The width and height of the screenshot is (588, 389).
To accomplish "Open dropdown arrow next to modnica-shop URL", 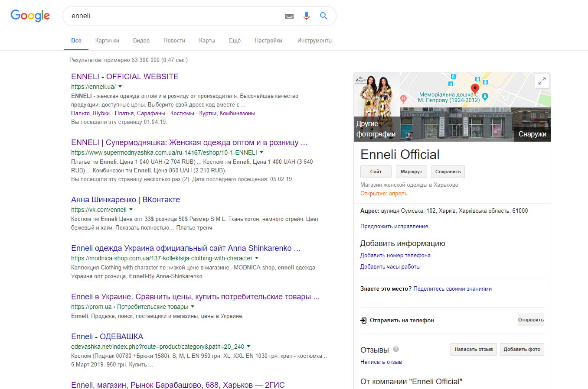I will point(257,258).
